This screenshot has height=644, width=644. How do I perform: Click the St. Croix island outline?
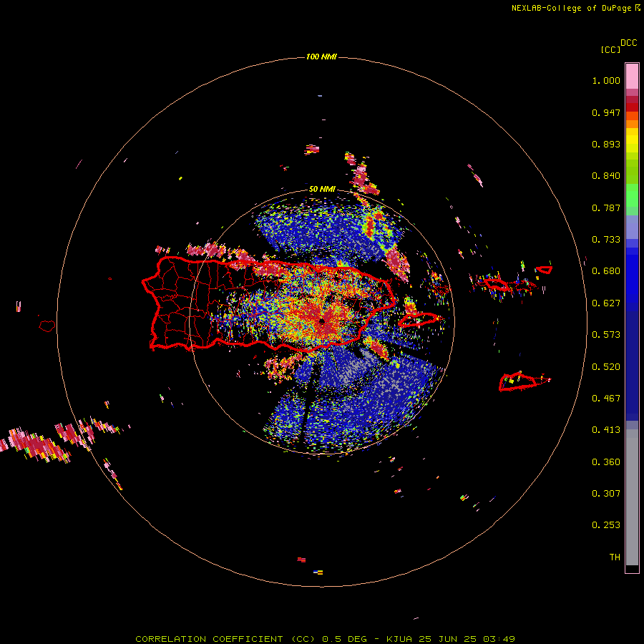pos(525,382)
